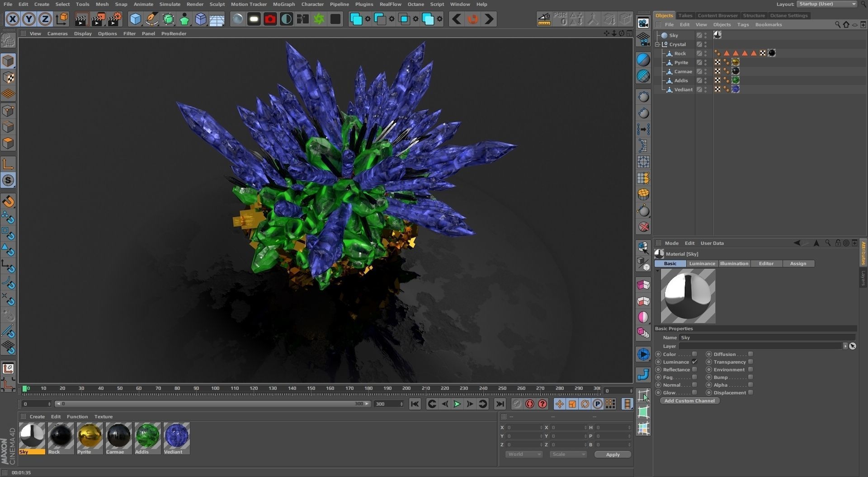Toggle visibility dots for Sky object

(x=706, y=35)
